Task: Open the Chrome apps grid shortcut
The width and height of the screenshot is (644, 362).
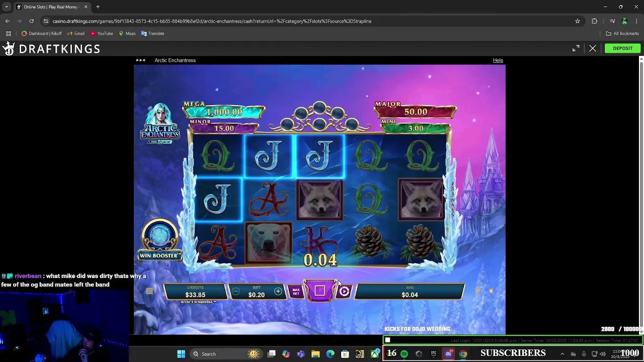Action: 9,34
